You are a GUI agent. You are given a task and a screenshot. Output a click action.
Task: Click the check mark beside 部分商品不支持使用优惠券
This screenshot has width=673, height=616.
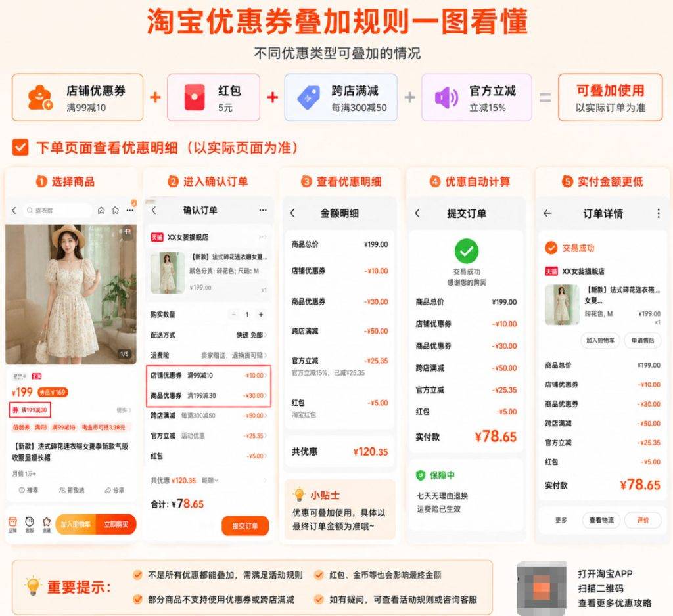tap(138, 600)
